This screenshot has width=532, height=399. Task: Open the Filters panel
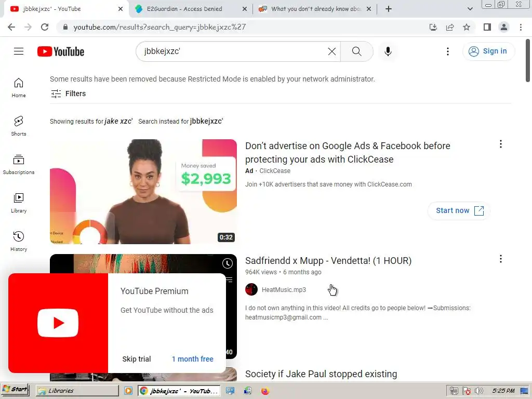click(x=68, y=94)
